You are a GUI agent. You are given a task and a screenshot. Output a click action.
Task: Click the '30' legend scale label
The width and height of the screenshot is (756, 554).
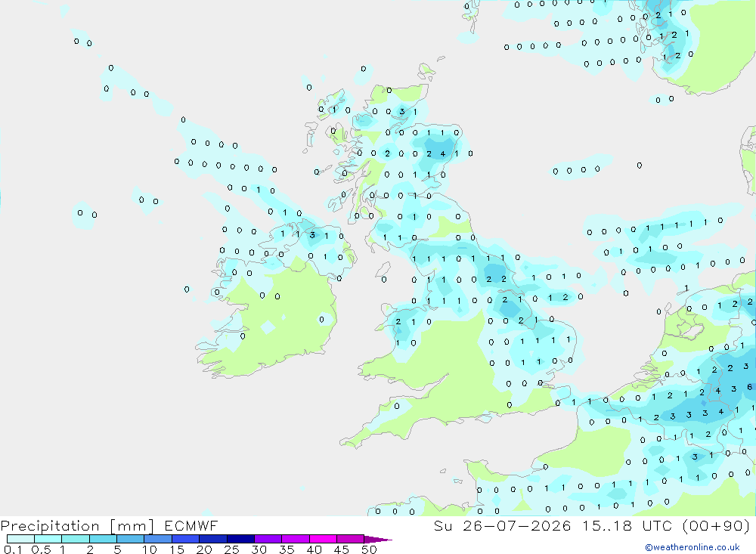pyautogui.click(x=259, y=549)
